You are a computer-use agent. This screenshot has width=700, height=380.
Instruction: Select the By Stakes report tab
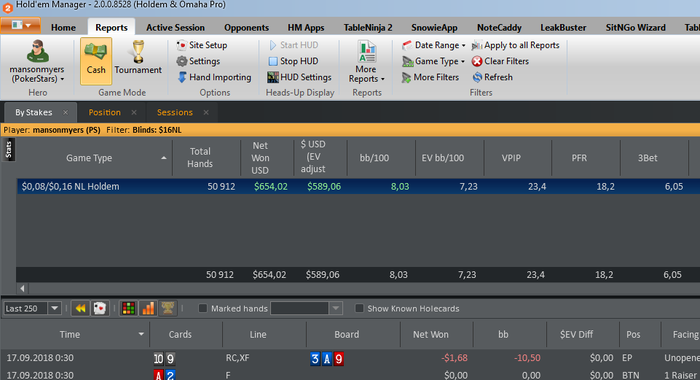click(33, 113)
